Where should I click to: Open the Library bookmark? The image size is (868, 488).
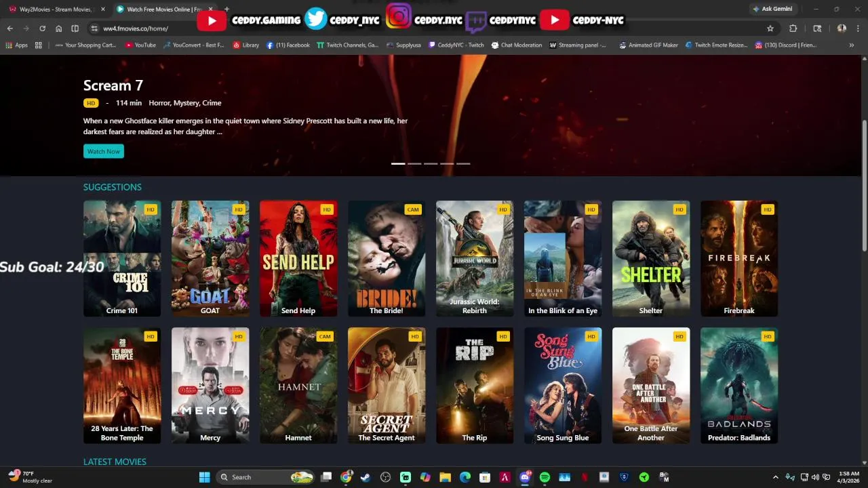pos(246,45)
